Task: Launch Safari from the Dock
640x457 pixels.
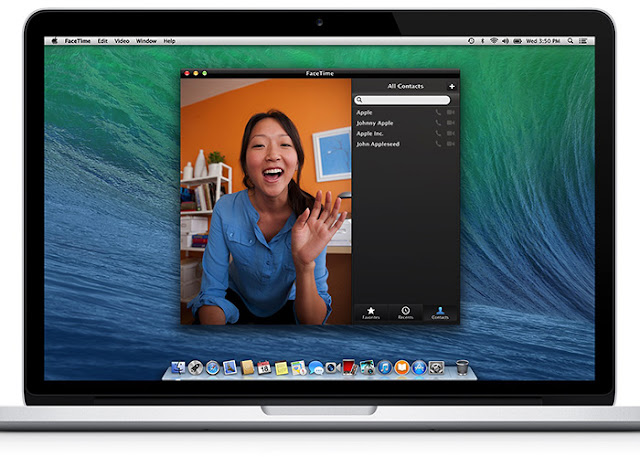Action: coord(212,368)
